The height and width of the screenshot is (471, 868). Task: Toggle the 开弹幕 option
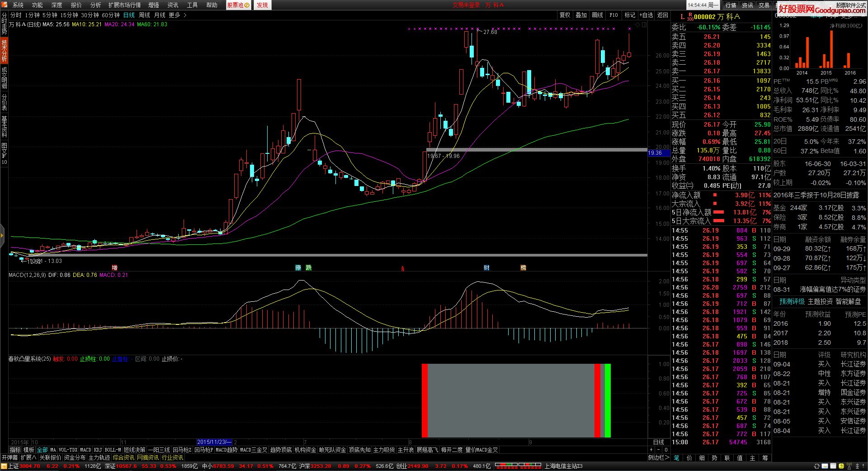coord(9,457)
